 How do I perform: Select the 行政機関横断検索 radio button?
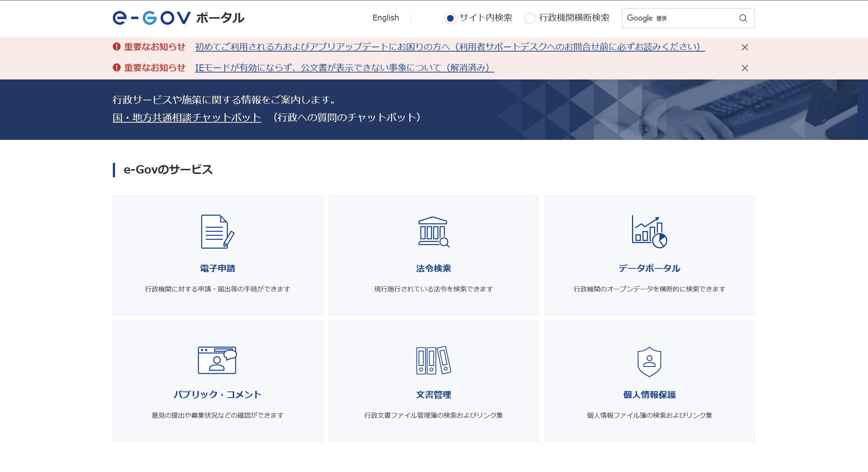click(x=530, y=18)
